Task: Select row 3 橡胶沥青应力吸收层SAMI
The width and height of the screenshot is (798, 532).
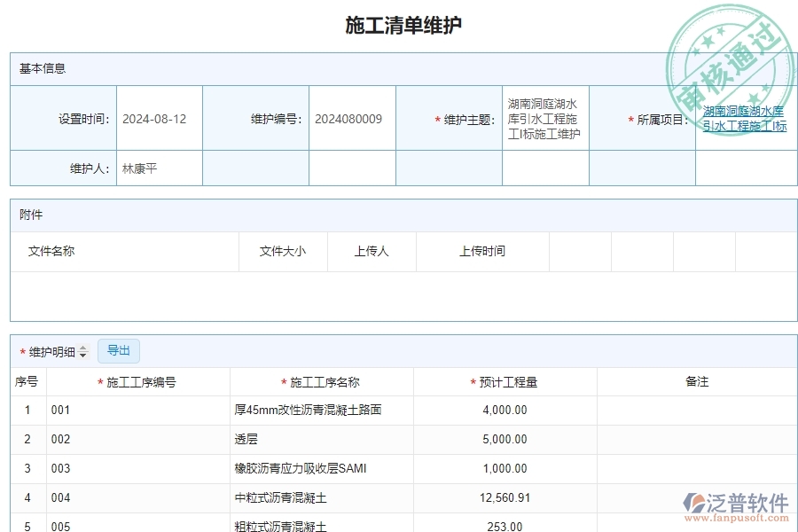Action: [x=292, y=469]
